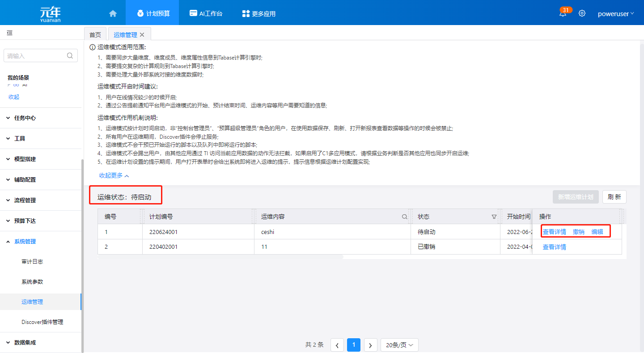Open filter icon in 状态 column header

494,217
